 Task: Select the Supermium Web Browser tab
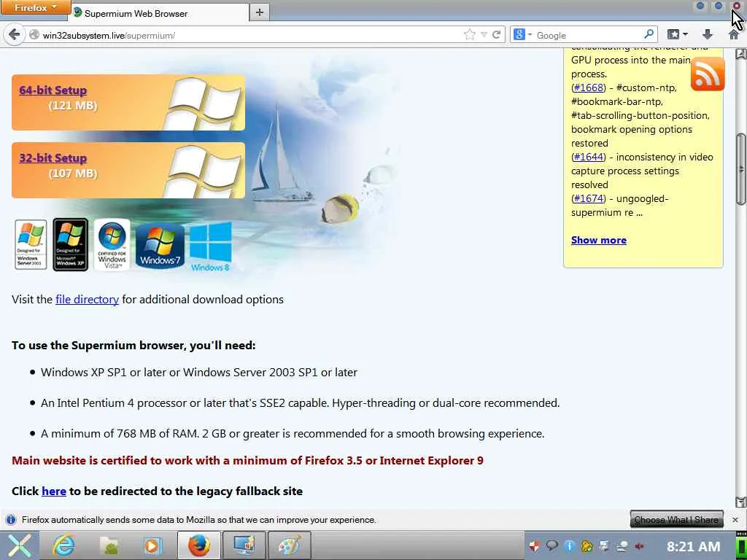pyautogui.click(x=160, y=13)
